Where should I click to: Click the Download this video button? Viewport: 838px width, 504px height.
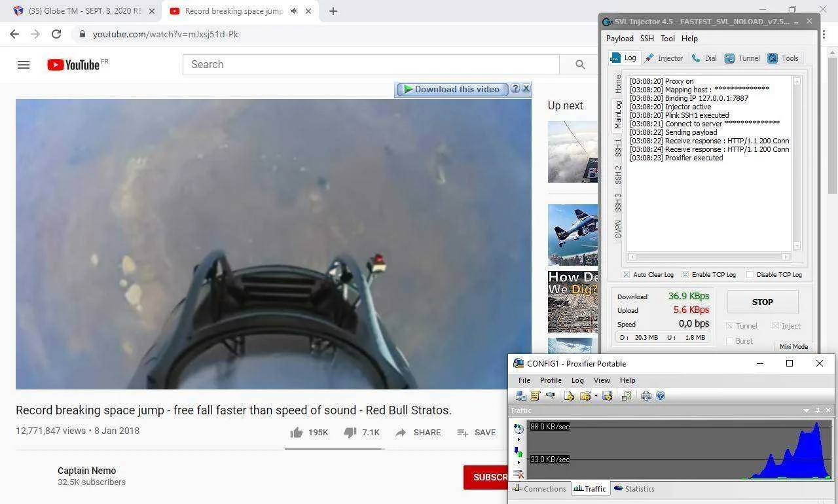452,90
